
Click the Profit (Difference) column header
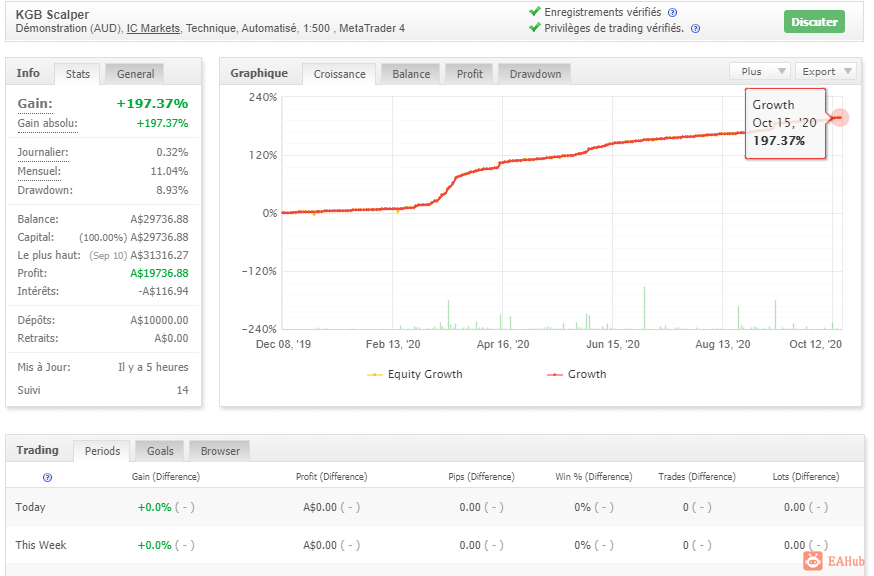(x=332, y=477)
